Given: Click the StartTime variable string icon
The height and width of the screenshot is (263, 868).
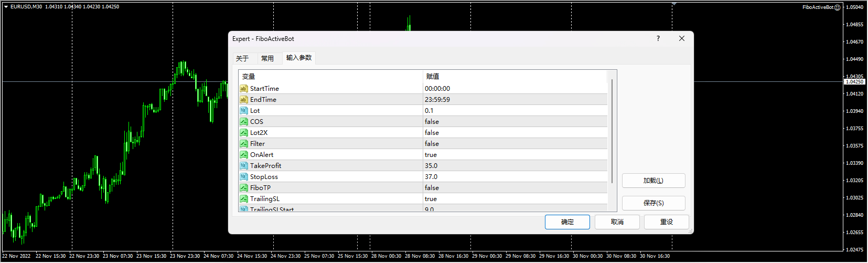Looking at the screenshot, I should [243, 89].
